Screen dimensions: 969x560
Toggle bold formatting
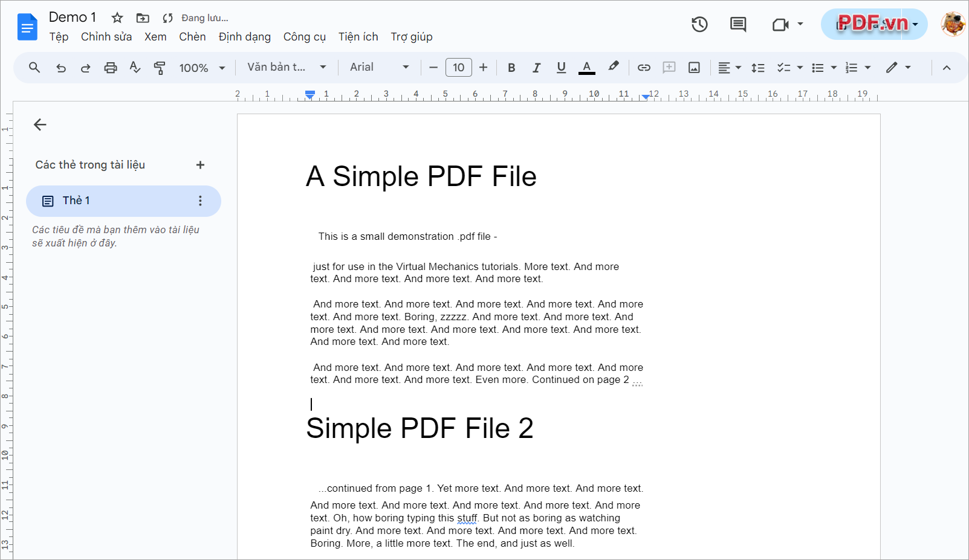511,68
